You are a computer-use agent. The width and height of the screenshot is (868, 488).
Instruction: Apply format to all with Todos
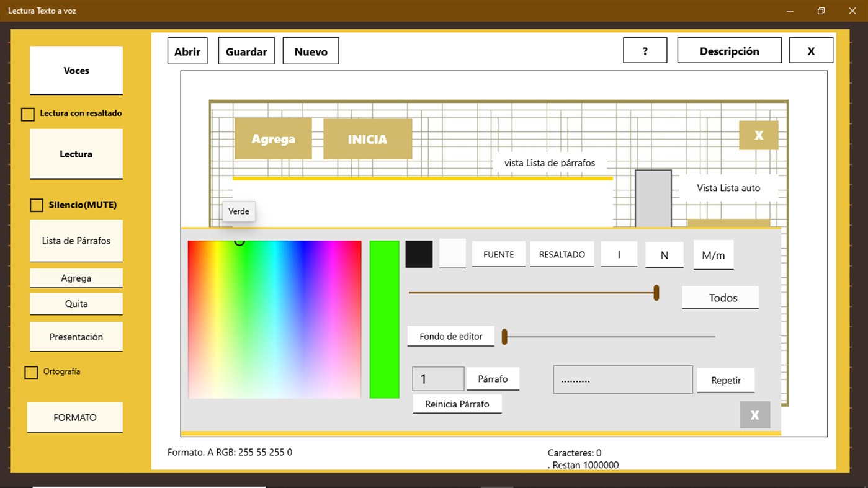coord(720,298)
